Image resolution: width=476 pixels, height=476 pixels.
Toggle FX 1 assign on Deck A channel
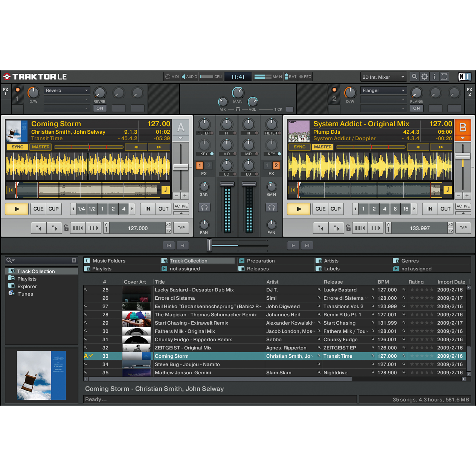pyautogui.click(x=200, y=165)
